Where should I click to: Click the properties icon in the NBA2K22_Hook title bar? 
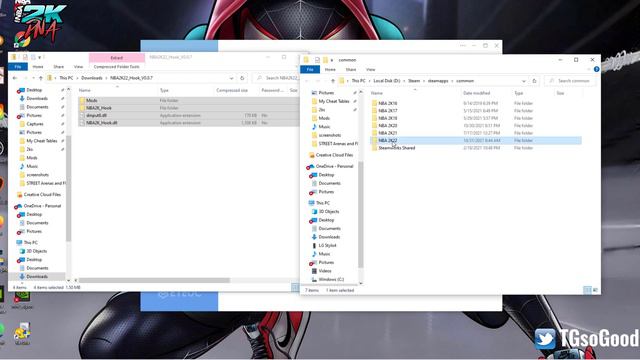[x=25, y=57]
